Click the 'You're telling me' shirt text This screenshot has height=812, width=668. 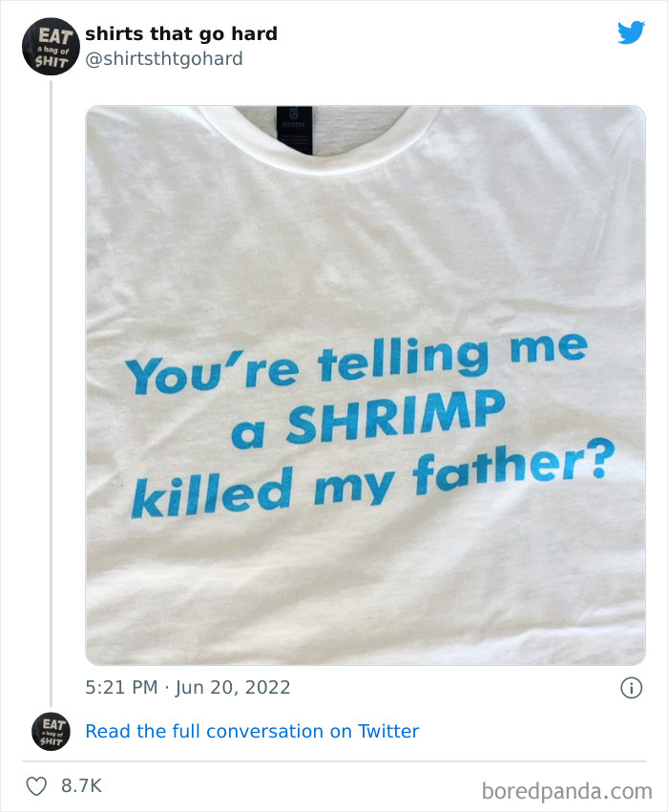click(x=357, y=362)
